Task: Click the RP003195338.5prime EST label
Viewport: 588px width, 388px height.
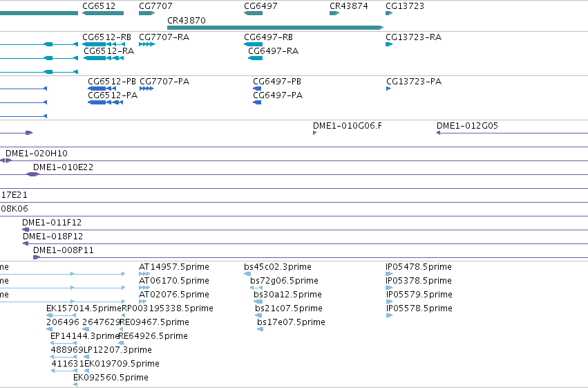Action: 168,308
